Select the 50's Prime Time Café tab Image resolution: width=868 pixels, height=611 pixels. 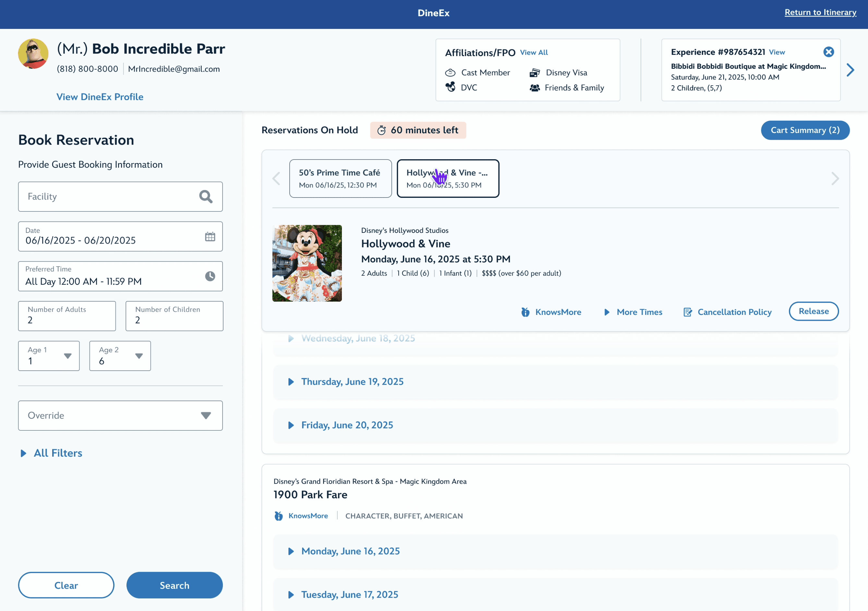click(340, 178)
